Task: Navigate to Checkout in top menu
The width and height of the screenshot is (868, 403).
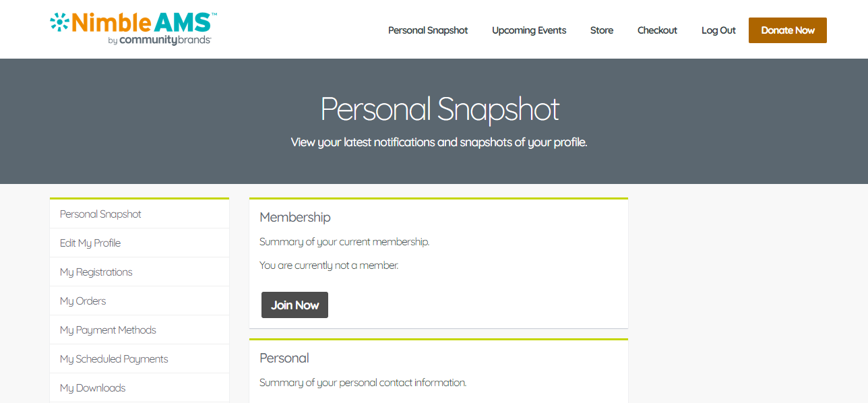Action: pos(657,30)
